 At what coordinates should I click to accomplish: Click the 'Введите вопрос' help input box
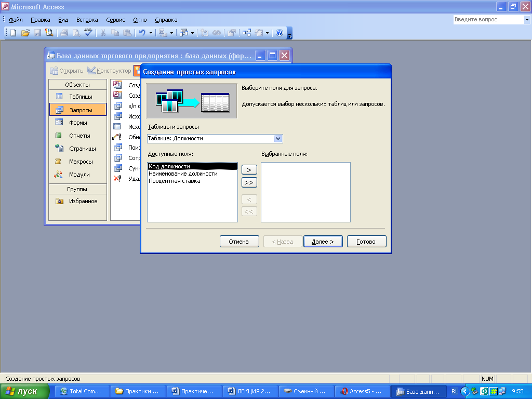click(x=488, y=20)
